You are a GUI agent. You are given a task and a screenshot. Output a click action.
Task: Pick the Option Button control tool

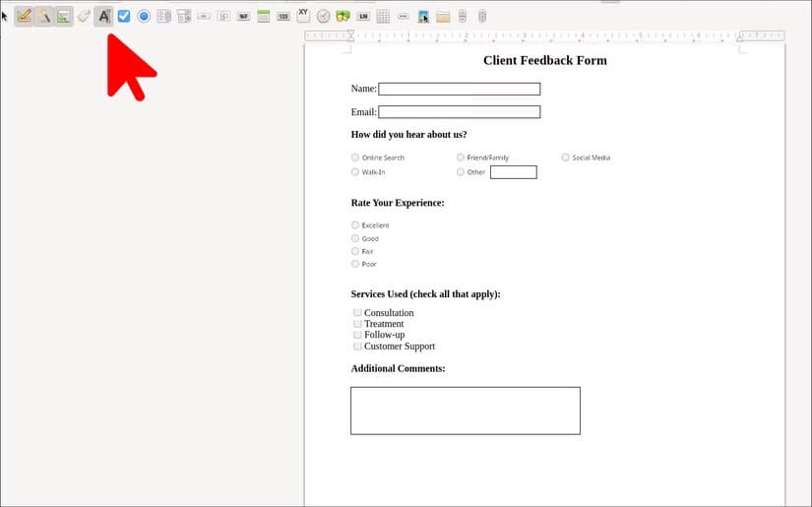(144, 16)
